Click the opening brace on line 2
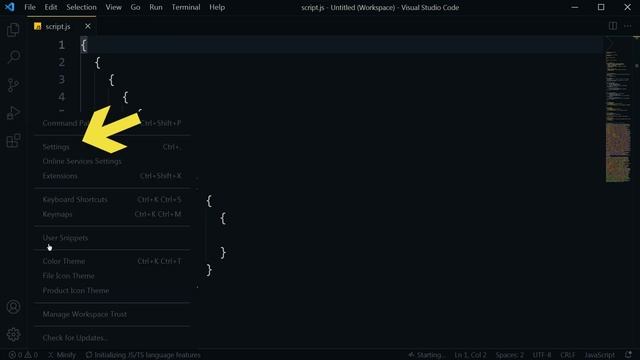 pyautogui.click(x=98, y=62)
